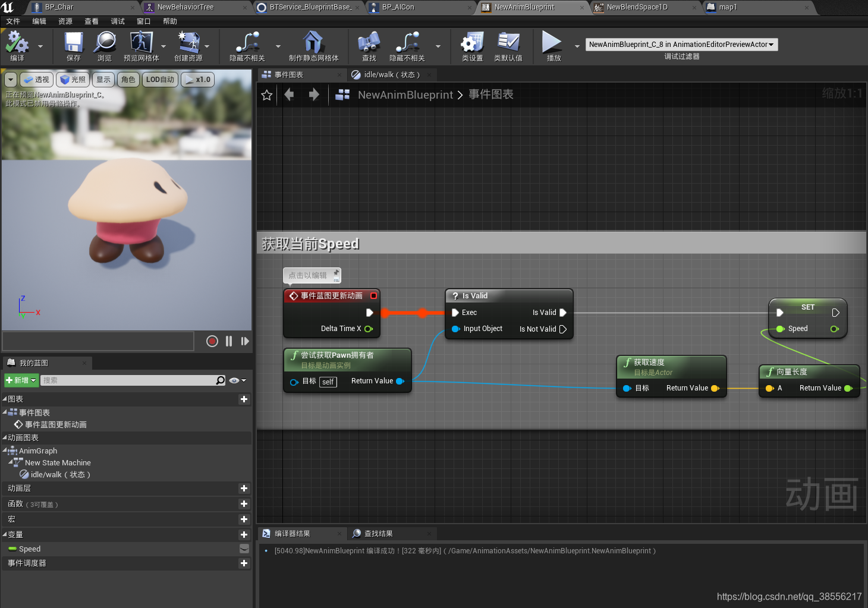Switch to the NewBlendSpace1D tab
The image size is (868, 608).
click(645, 7)
